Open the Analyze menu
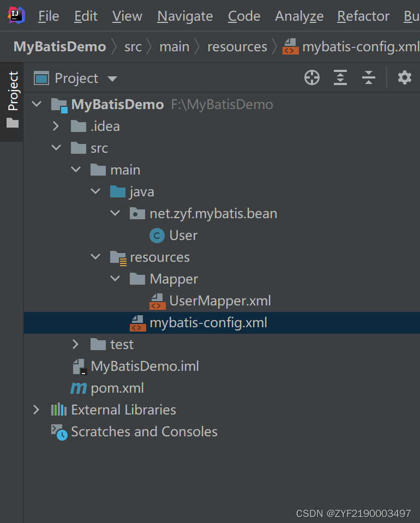The width and height of the screenshot is (420, 523). [299, 16]
